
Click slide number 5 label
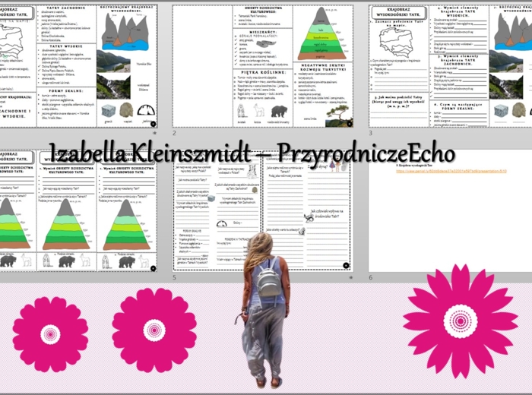(x=174, y=277)
